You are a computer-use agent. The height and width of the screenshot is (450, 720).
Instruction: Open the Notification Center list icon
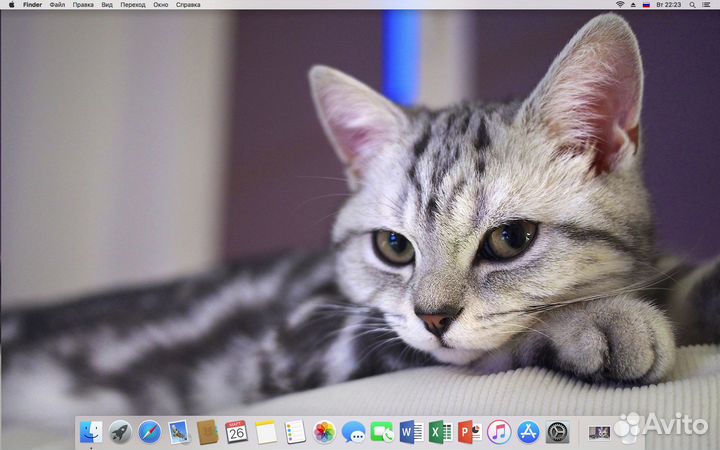pos(706,5)
